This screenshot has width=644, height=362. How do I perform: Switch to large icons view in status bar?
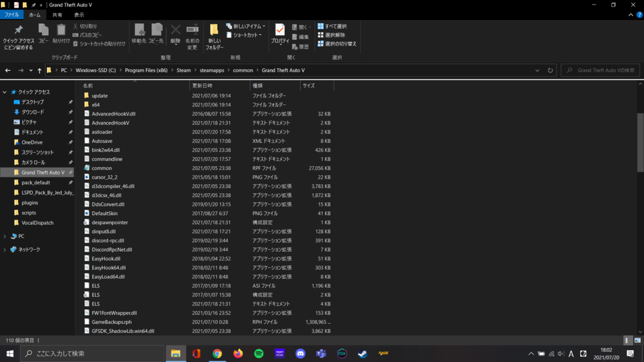pos(638,340)
